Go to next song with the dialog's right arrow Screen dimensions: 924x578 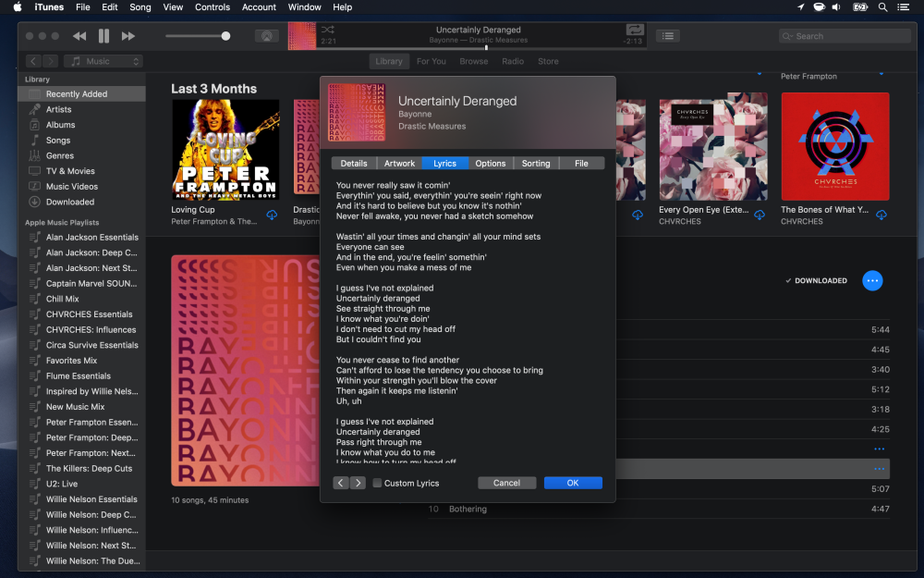(x=358, y=483)
